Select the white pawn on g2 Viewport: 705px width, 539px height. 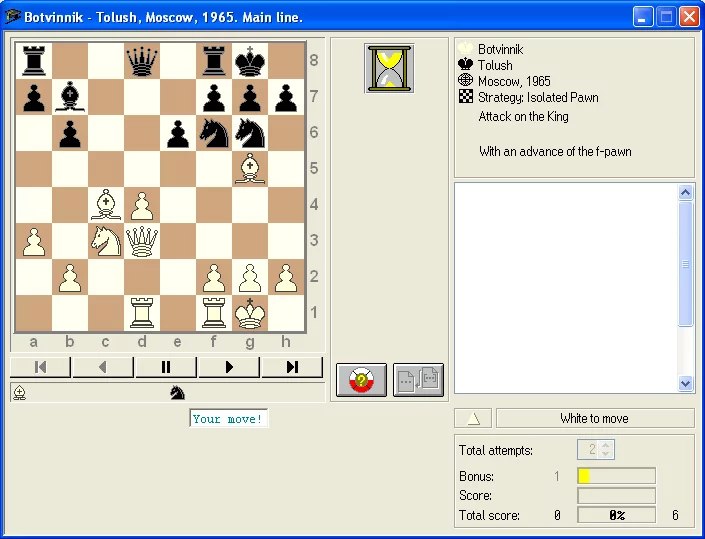tap(250, 277)
